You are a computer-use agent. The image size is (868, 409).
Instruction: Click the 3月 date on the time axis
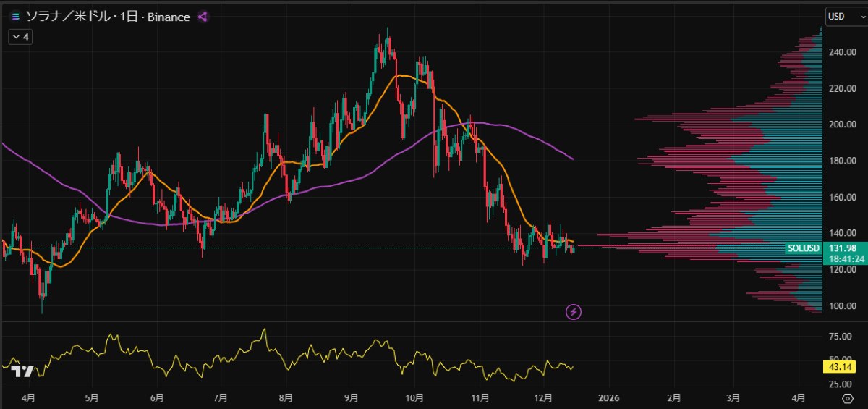pyautogui.click(x=733, y=398)
